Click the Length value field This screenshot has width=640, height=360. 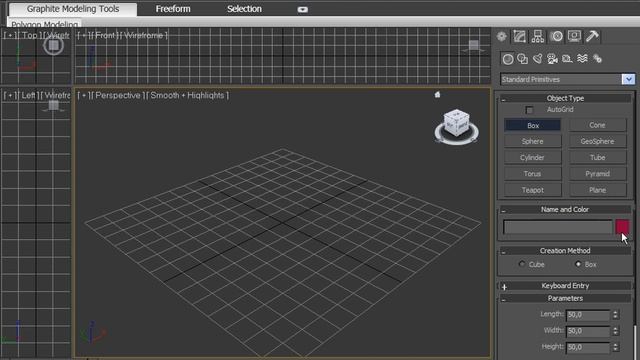click(x=588, y=315)
